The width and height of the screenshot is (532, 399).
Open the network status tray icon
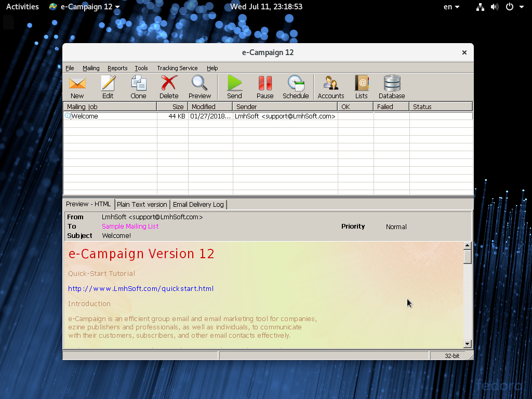[x=480, y=7]
